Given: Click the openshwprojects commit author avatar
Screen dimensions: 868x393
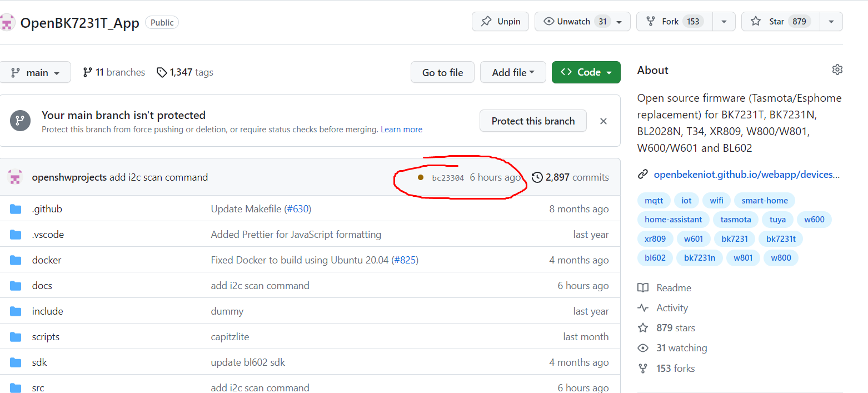Looking at the screenshot, I should point(15,177).
